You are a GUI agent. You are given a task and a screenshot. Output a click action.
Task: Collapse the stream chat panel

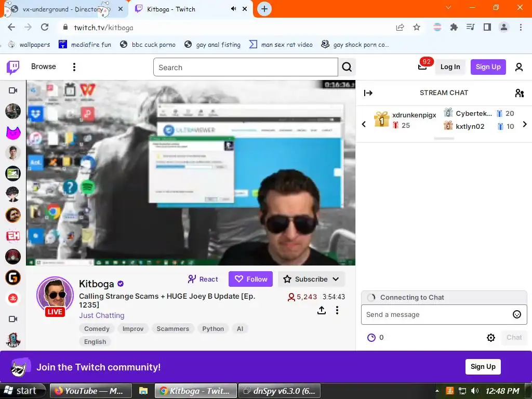pos(368,93)
